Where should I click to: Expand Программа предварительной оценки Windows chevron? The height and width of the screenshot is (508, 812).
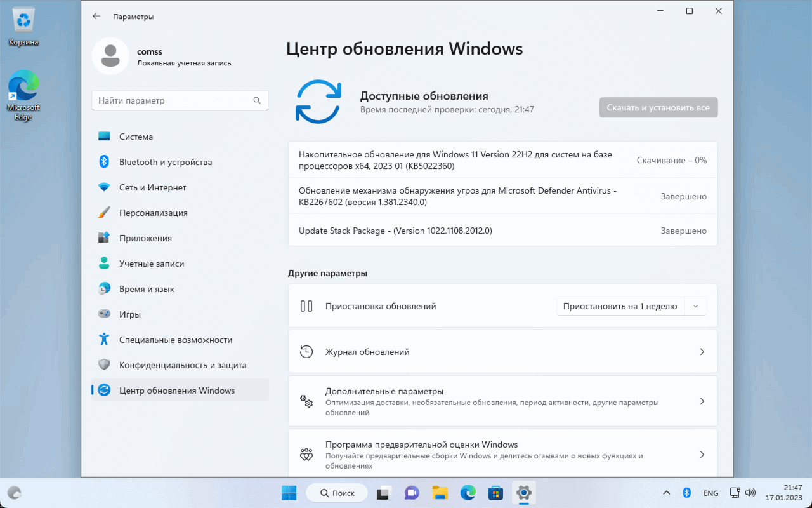point(702,455)
